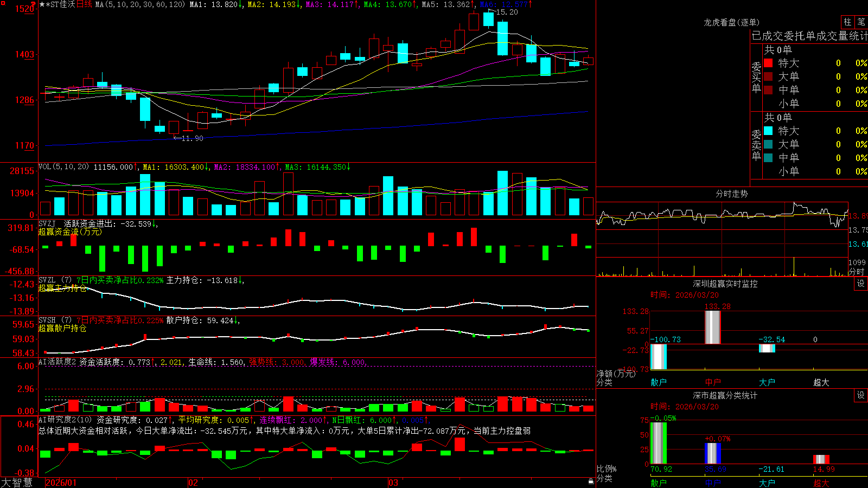Screen dimensions: 868x488
Task: Click the AI研究度2(10) indicator name
Action: (x=65, y=420)
